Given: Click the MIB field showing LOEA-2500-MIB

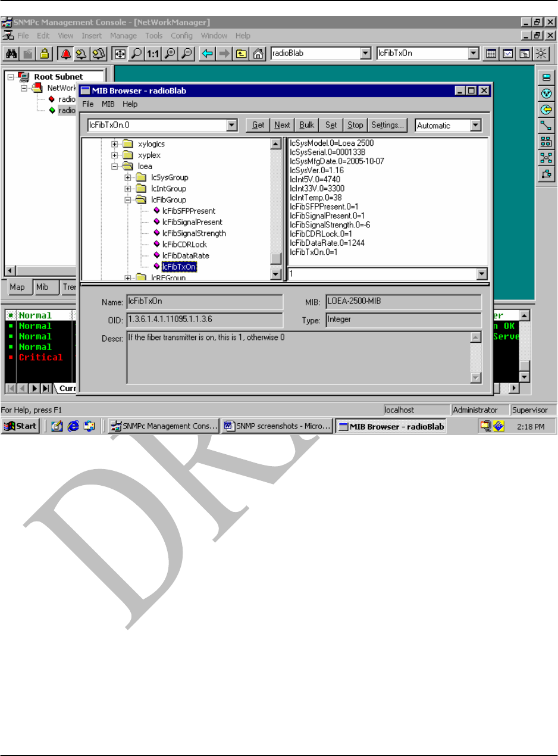Looking at the screenshot, I should click(x=403, y=301).
